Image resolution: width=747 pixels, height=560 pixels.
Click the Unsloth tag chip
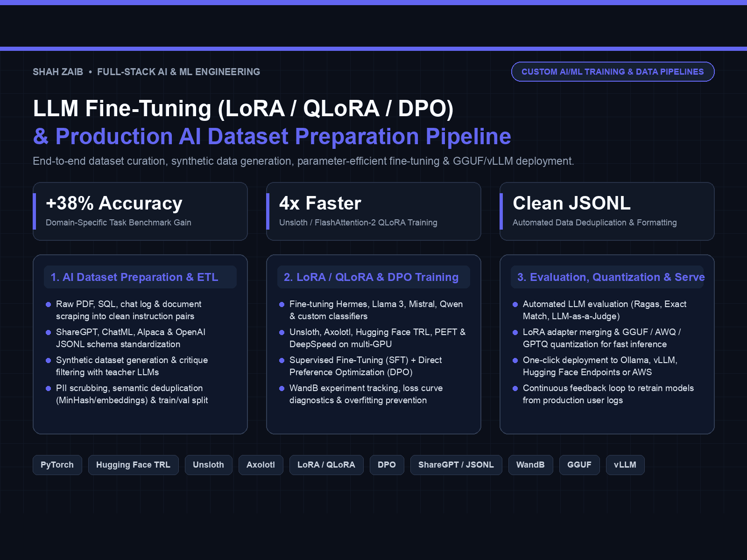tap(208, 465)
